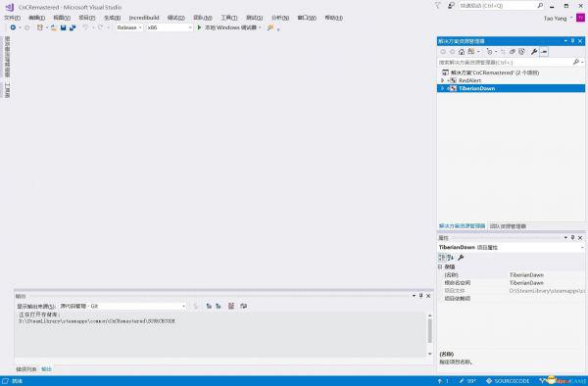This screenshot has height=386, width=588.
Task: Toggle categorized view in Properties panel
Action: 442,258
